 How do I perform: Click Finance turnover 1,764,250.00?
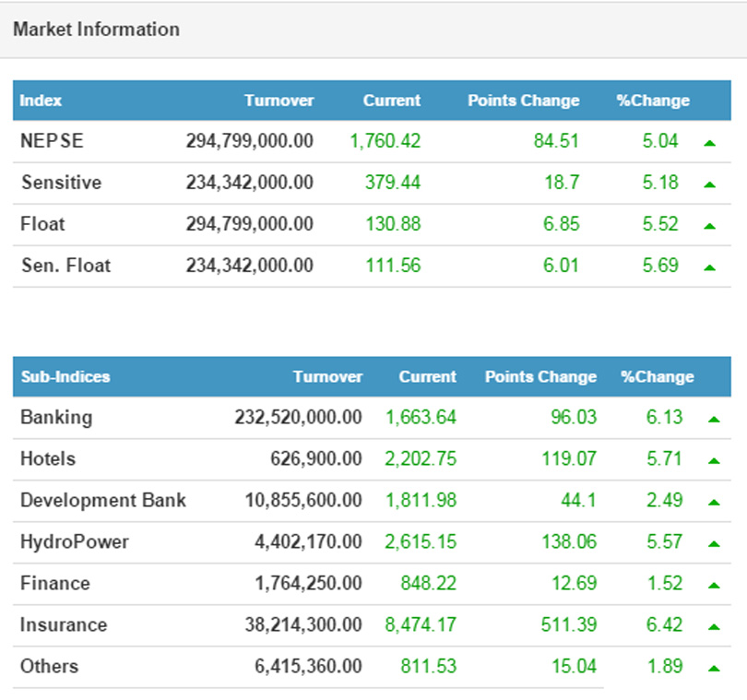click(309, 583)
